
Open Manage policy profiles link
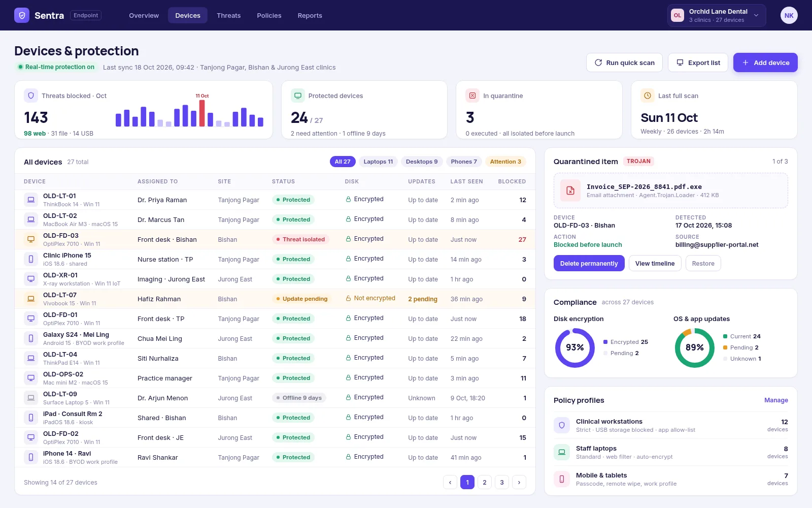click(776, 400)
